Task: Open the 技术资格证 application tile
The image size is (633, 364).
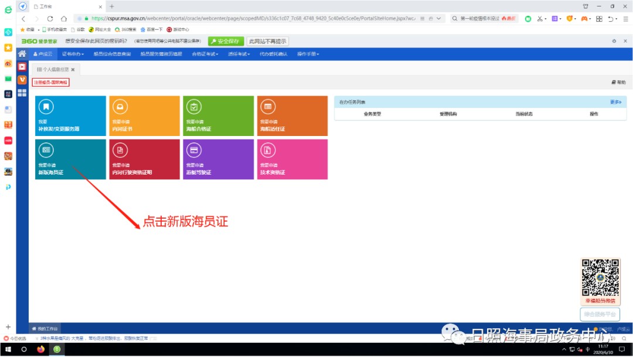Action: click(292, 159)
